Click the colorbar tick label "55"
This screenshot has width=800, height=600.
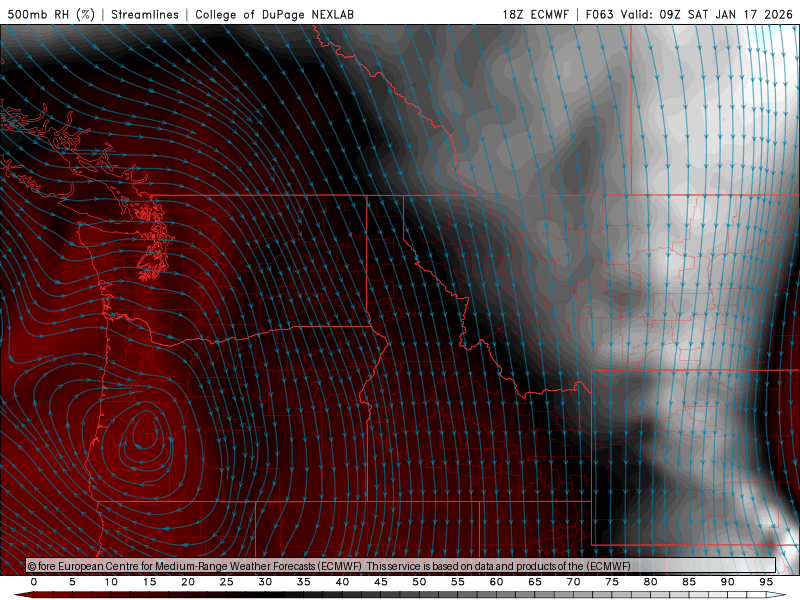[458, 582]
